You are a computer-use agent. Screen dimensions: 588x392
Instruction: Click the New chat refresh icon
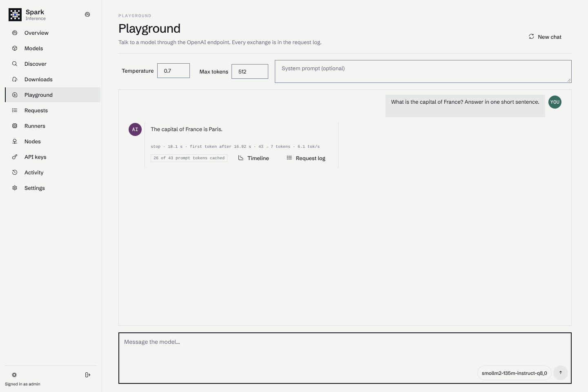click(531, 36)
